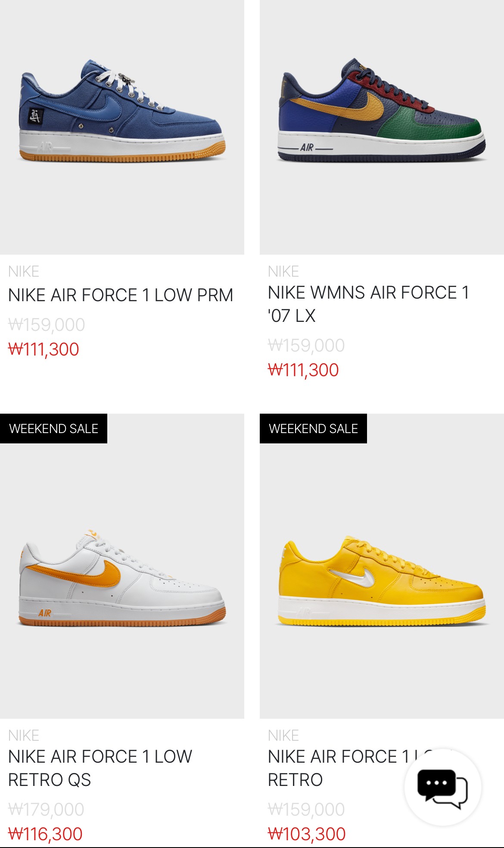Click WEEKEND SALE badge on yellow shoe

313,429
